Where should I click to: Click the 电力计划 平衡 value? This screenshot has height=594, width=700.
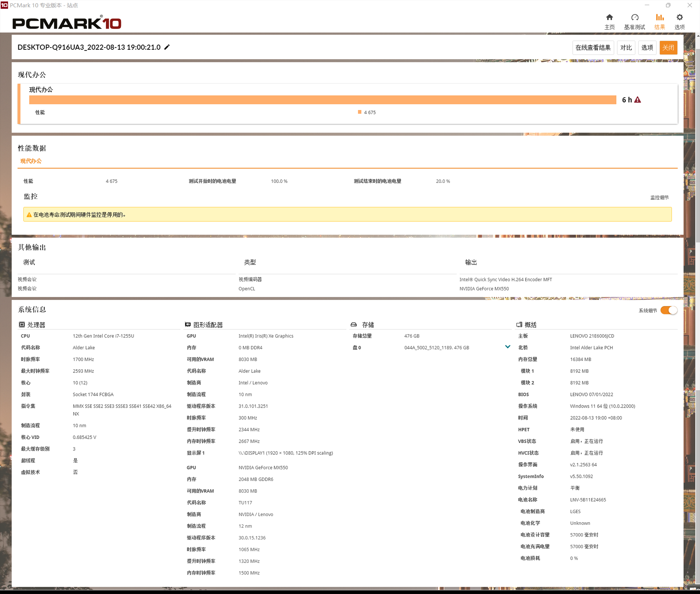575,488
